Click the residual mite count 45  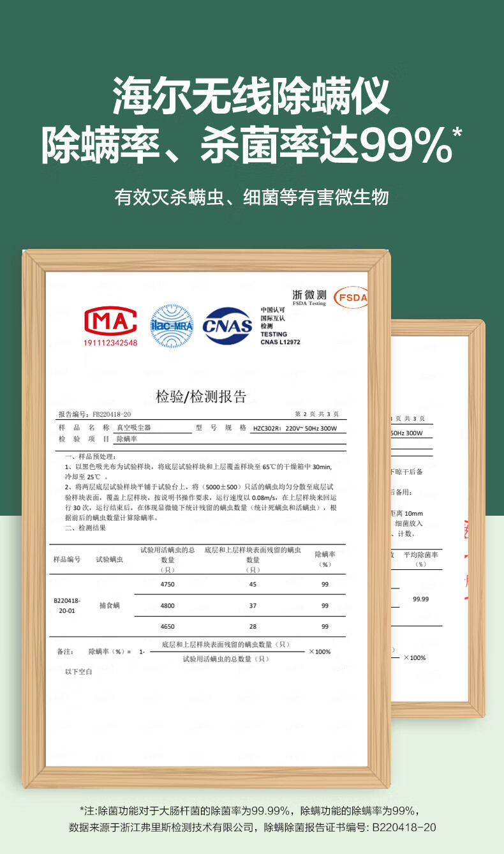253,585
